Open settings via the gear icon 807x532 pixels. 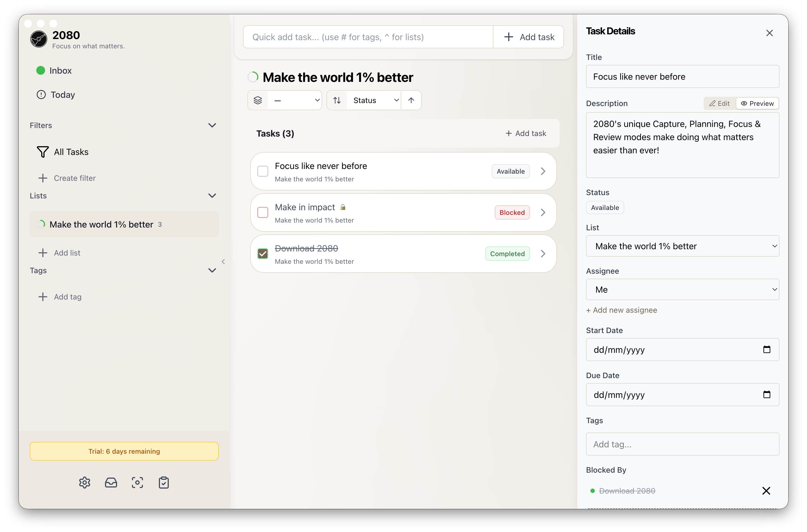click(84, 482)
